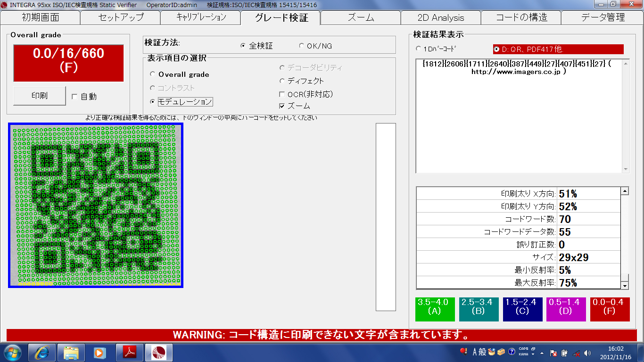Viewport: 644px width, 362px height.
Task: Click the IME conversion mode '般' indicator
Action: [482, 352]
